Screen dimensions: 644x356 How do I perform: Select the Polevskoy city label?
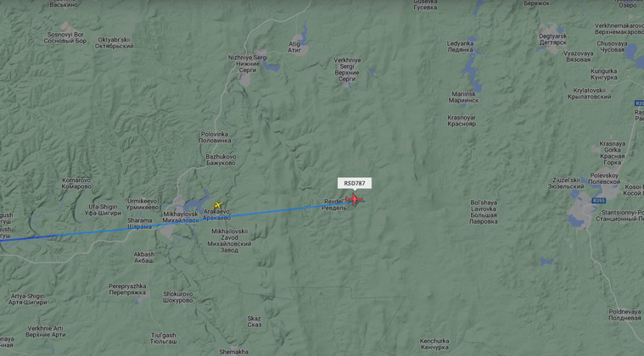[x=604, y=178]
